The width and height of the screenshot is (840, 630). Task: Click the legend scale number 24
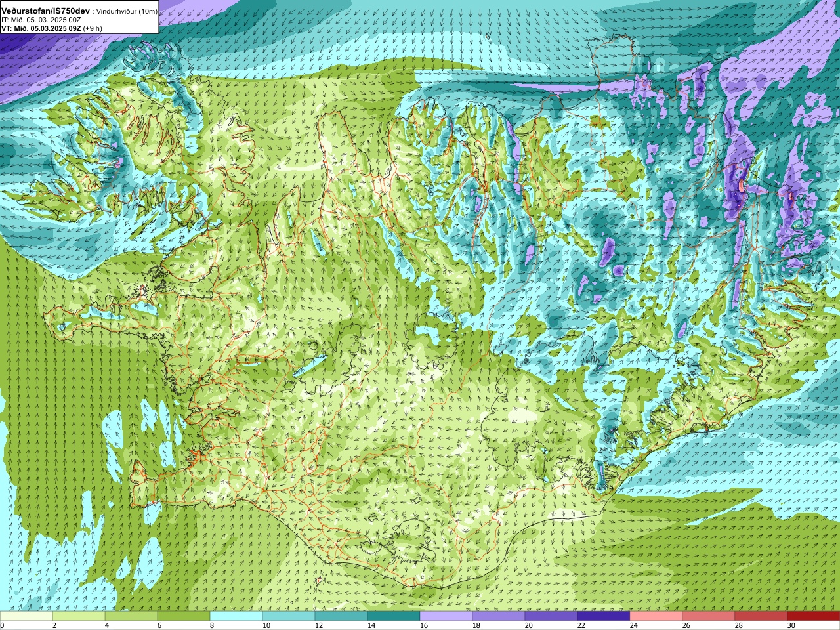[x=634, y=625]
